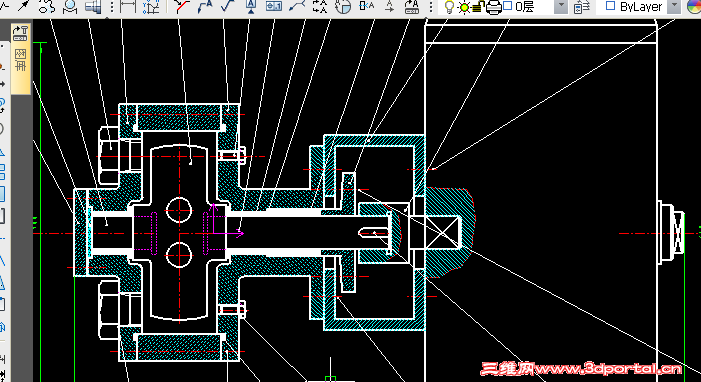The image size is (701, 382).
Task: Click the library panel icon above 图库
Action: coord(20,33)
